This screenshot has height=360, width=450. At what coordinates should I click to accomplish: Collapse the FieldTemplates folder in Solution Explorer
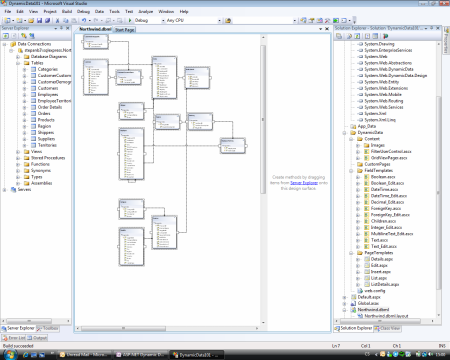coord(351,171)
